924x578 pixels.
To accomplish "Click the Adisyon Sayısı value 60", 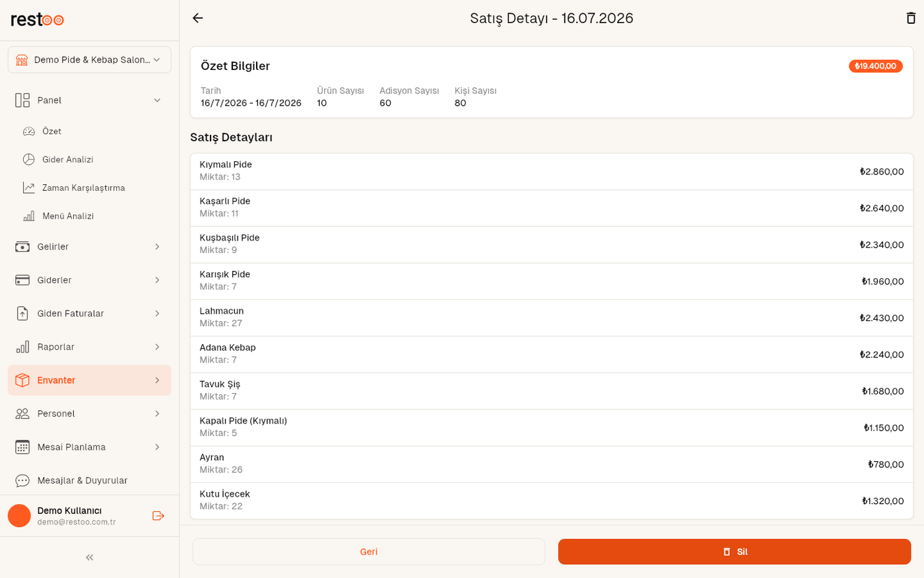I will pyautogui.click(x=385, y=103).
